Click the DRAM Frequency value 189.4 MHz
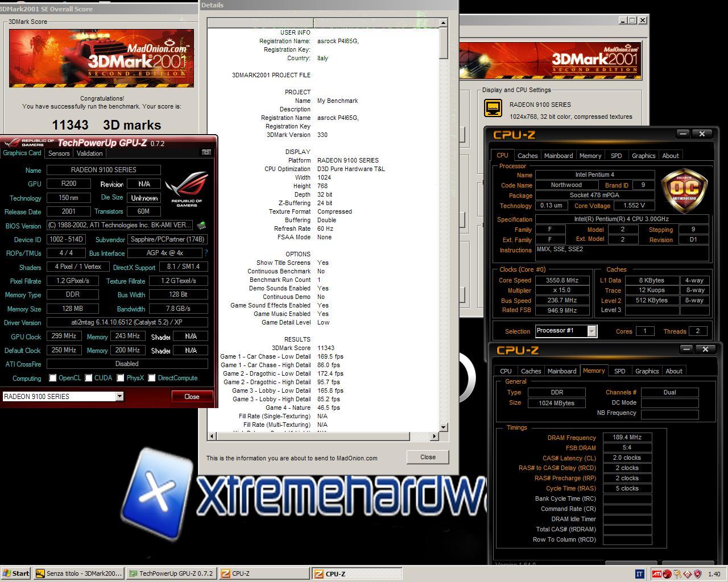 627,438
